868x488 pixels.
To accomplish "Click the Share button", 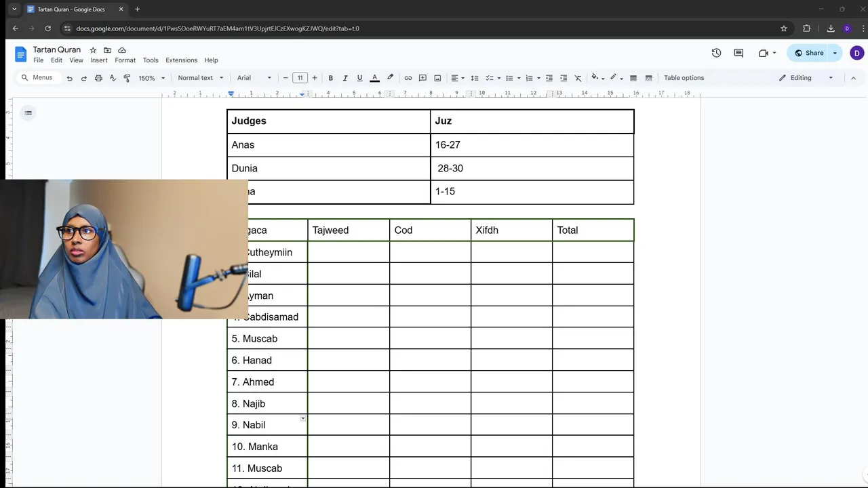I will 808,53.
